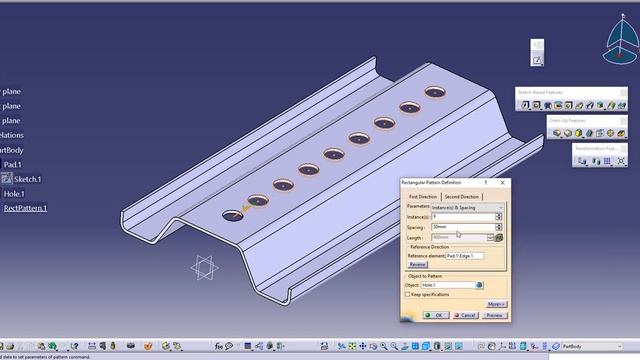The width and height of the screenshot is (640, 360).
Task: Click the Zoom Out magnifier icon
Action: 394,346
